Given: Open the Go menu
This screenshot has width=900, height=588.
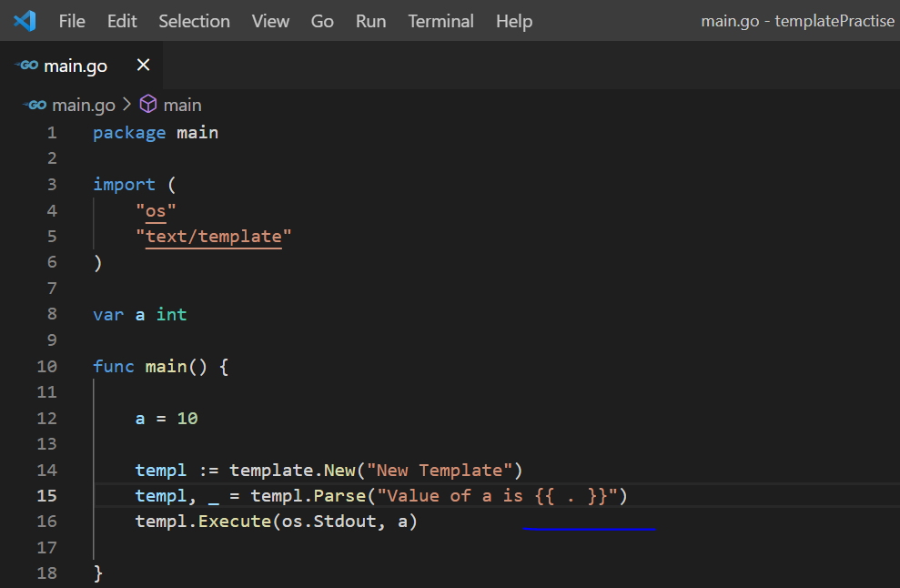Looking at the screenshot, I should point(321,21).
